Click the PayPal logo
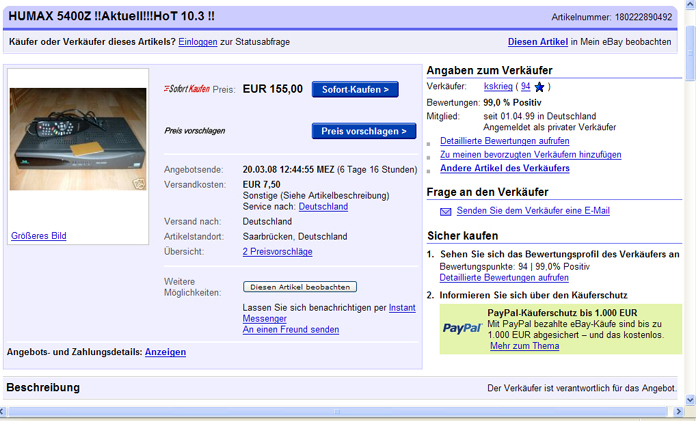This screenshot has width=696, height=421. pyautogui.click(x=462, y=328)
